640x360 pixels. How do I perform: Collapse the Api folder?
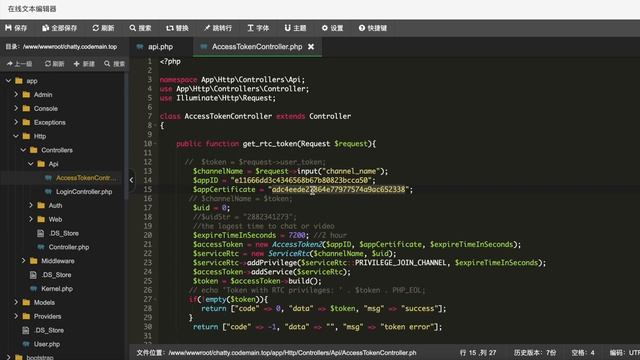tap(31, 164)
